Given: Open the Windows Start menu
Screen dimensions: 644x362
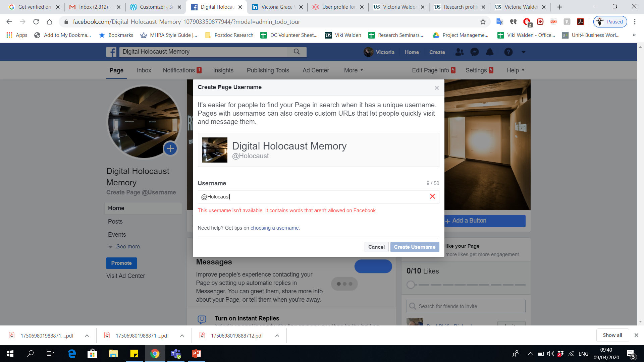Looking at the screenshot, I should click(x=10, y=354).
